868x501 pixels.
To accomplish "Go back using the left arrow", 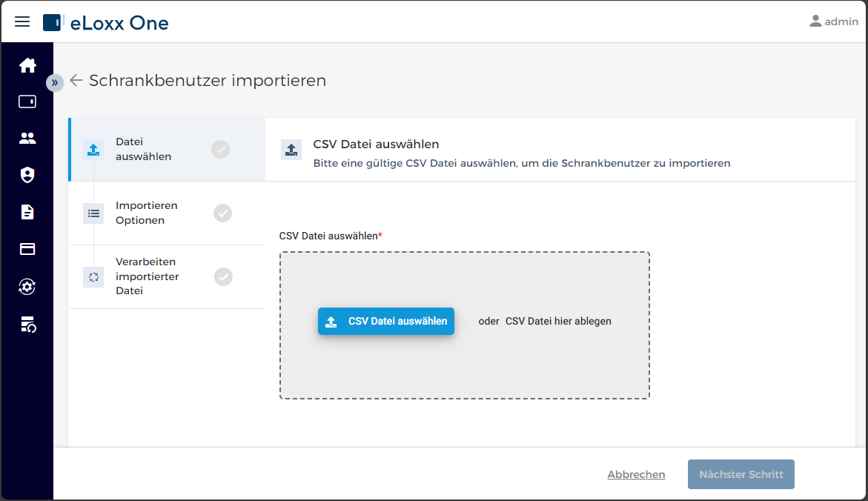I will (76, 80).
